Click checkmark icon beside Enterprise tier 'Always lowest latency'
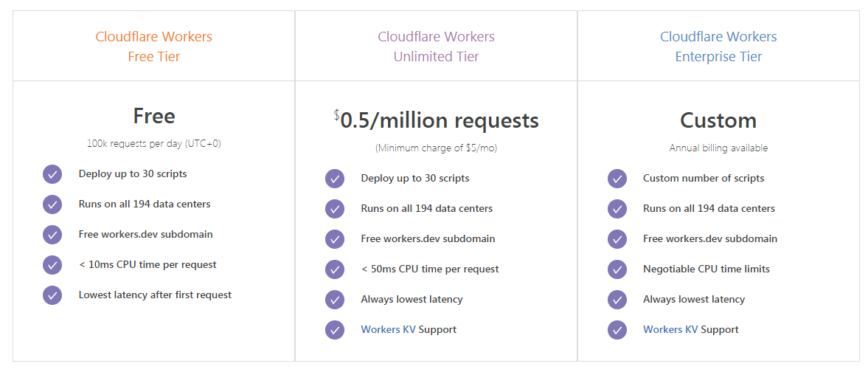 click(x=617, y=300)
